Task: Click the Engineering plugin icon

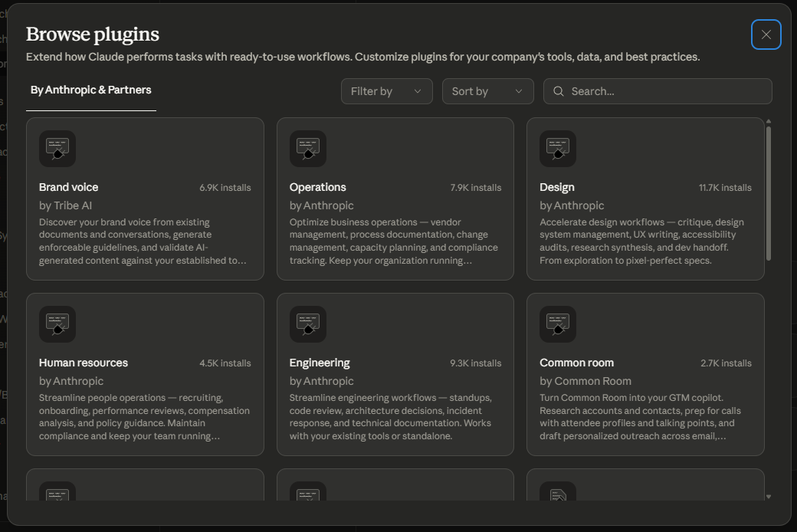Action: tap(308, 324)
